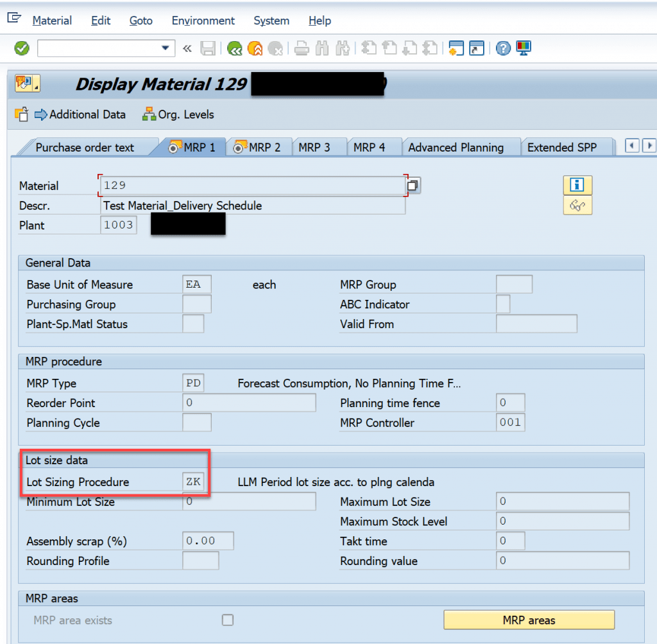Go to Previous Page icon
Image resolution: width=657 pixels, height=644 pixels.
click(x=389, y=48)
